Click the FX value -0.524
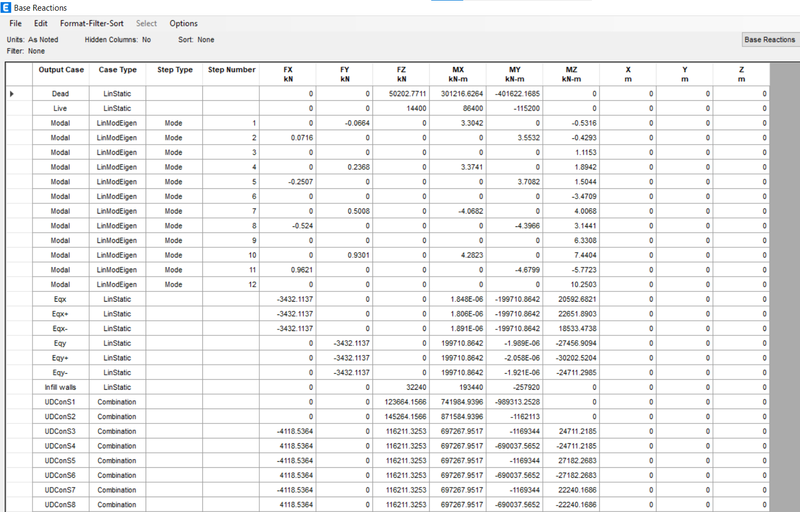Viewport: 800px width, 512px height. (x=288, y=226)
